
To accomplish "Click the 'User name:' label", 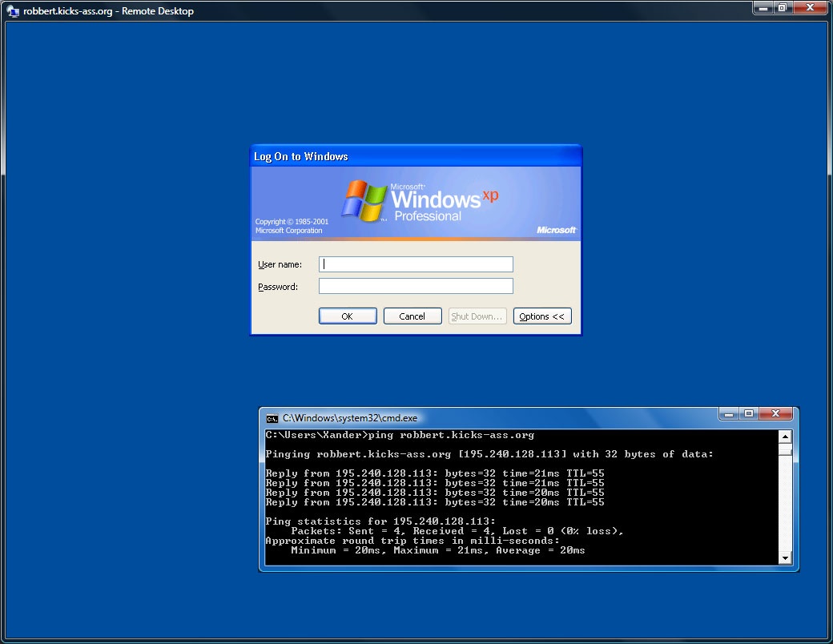I will pos(280,264).
